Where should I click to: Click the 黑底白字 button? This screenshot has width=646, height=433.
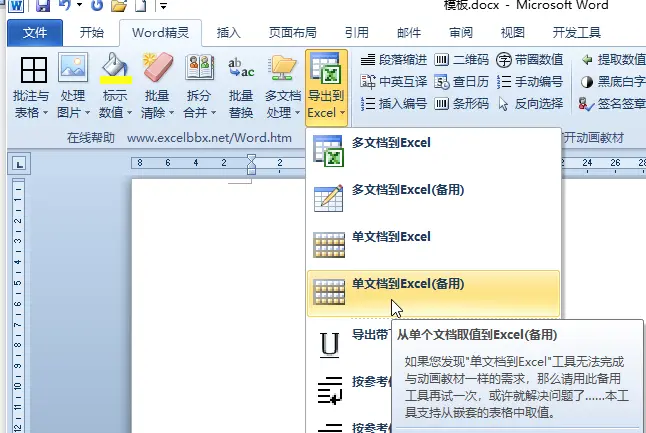613,82
